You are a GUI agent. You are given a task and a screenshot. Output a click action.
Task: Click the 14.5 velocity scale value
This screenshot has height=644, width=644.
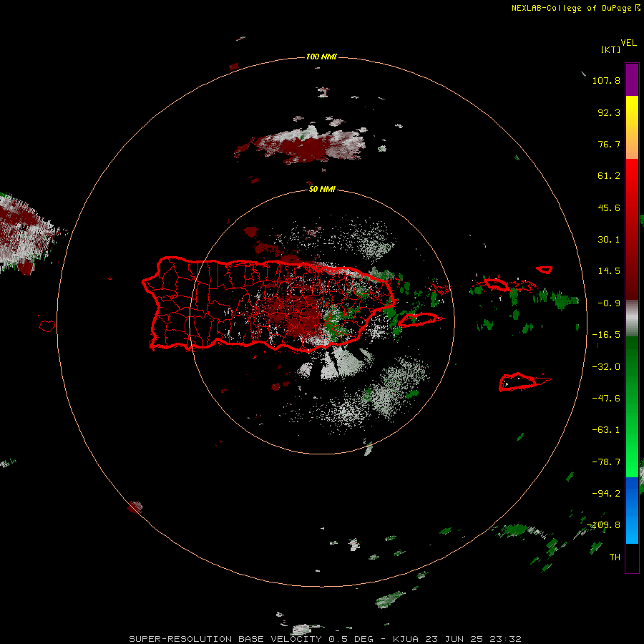click(609, 271)
